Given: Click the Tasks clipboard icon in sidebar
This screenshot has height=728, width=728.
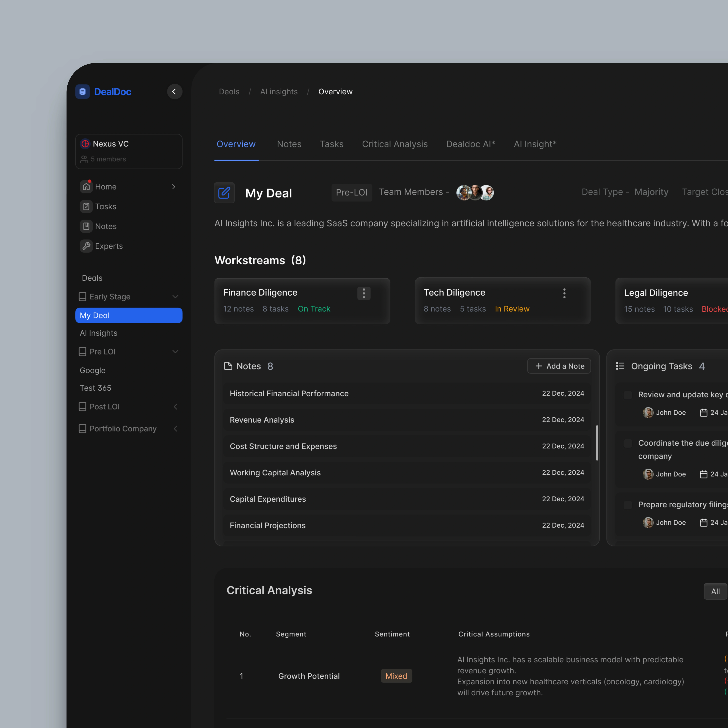Looking at the screenshot, I should [x=86, y=207].
